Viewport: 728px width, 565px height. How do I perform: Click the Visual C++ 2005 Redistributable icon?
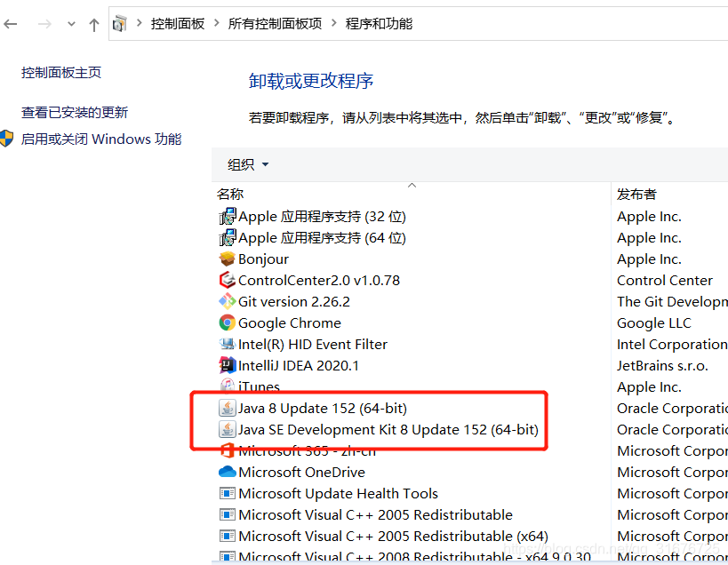(x=228, y=514)
